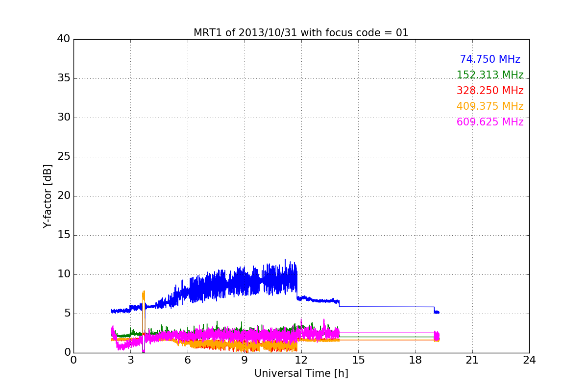Click the y-axis tick label 35
588x392 pixels.
point(64,78)
